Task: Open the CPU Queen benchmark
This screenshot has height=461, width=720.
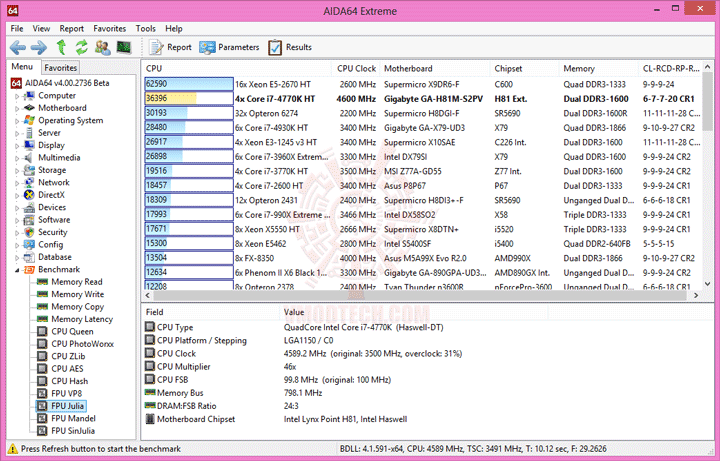Action: point(72,331)
